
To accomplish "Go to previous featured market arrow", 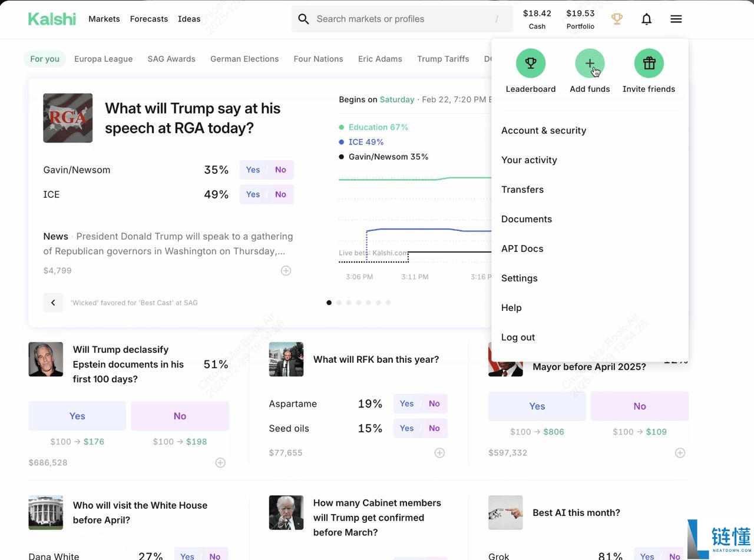I will coord(53,303).
